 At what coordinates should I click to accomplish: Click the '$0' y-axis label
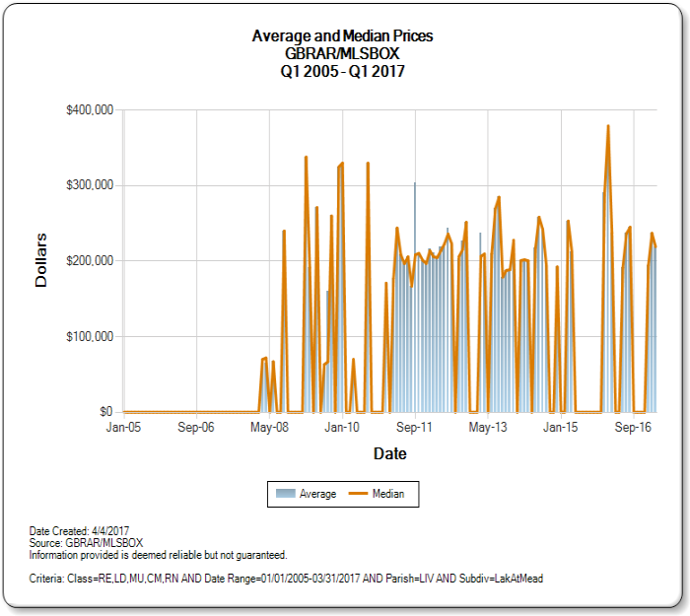click(106, 412)
